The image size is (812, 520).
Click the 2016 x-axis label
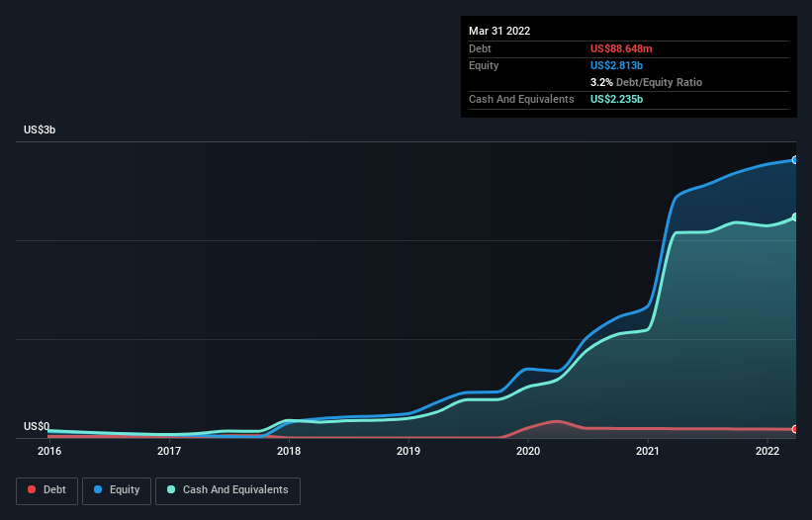coord(49,451)
